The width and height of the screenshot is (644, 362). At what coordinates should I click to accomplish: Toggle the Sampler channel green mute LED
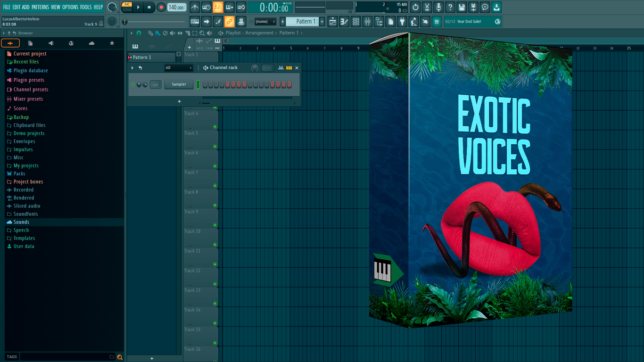pos(133,84)
